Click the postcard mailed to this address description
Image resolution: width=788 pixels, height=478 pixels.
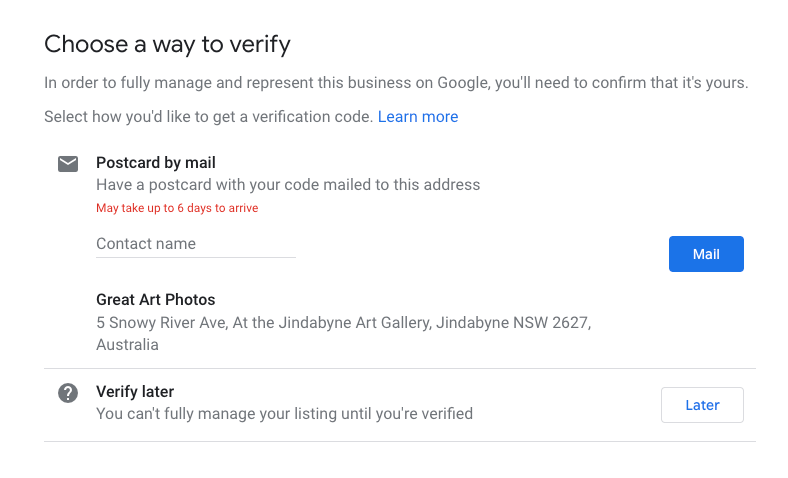(x=288, y=185)
